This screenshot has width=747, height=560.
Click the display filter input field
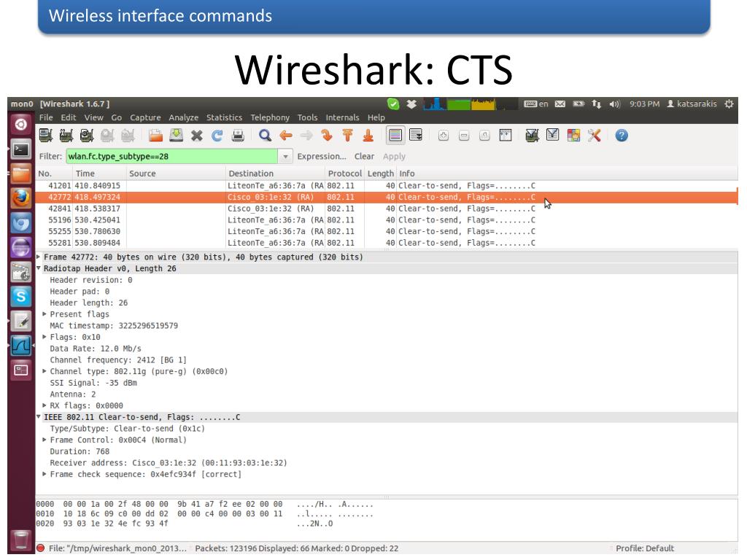(172, 156)
